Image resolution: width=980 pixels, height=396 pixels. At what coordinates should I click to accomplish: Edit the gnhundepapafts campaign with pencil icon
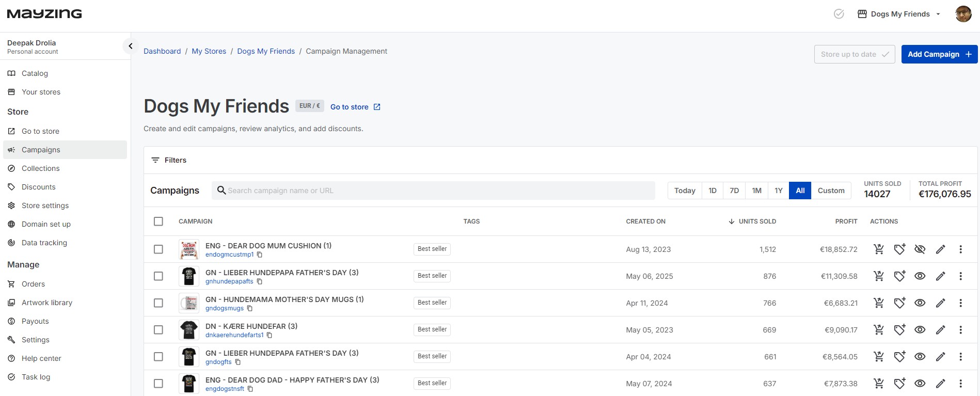coord(940,276)
